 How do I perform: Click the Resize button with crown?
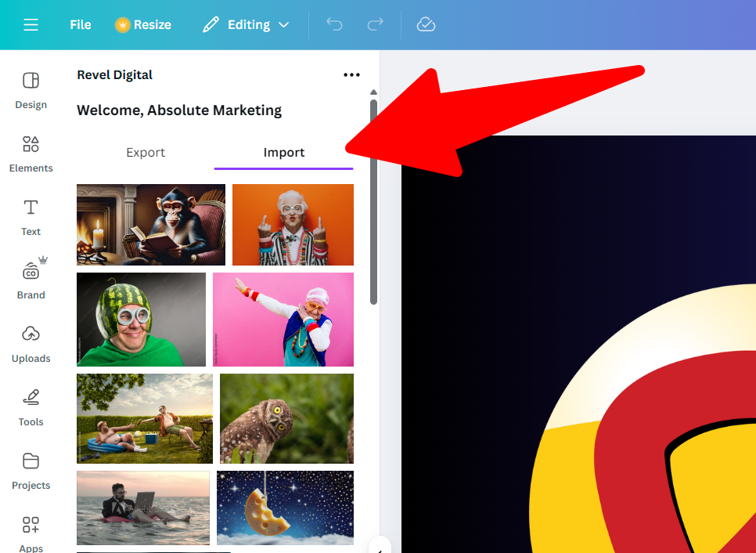pyautogui.click(x=143, y=24)
